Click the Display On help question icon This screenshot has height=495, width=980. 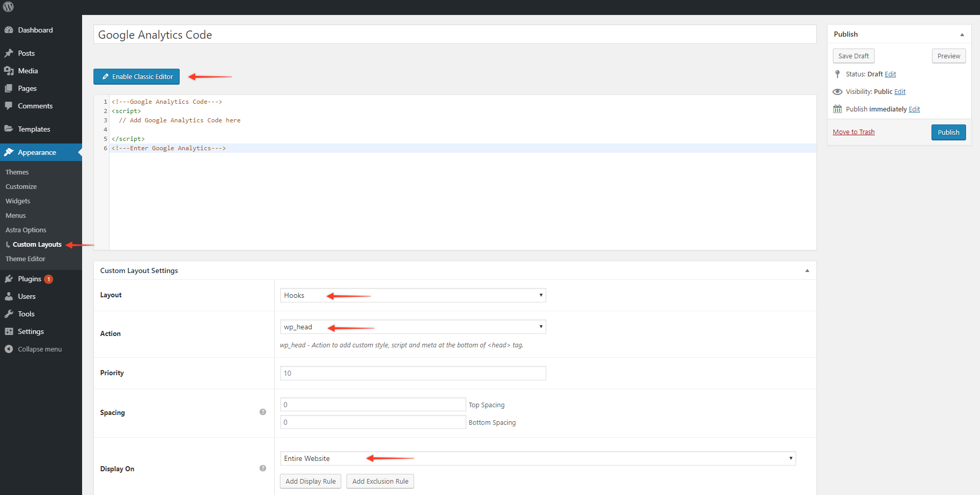click(x=263, y=468)
